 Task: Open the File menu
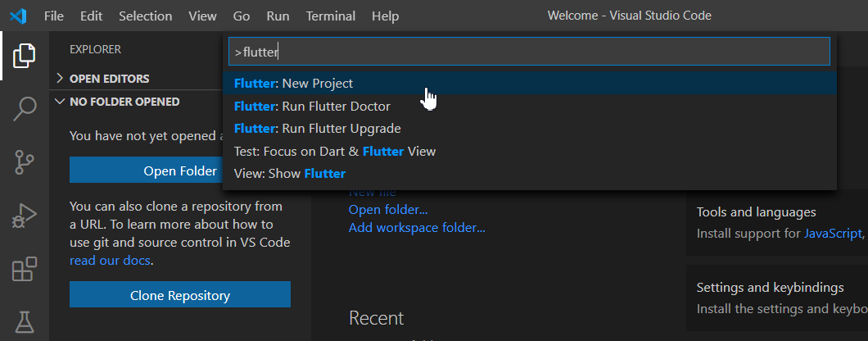coord(54,16)
